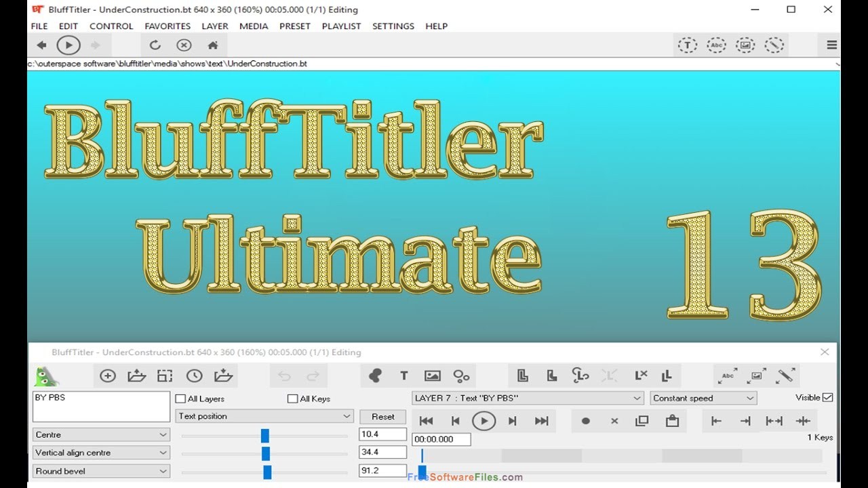Open the Round bevel dropdown
Screen dimensions: 868x488
101,471
